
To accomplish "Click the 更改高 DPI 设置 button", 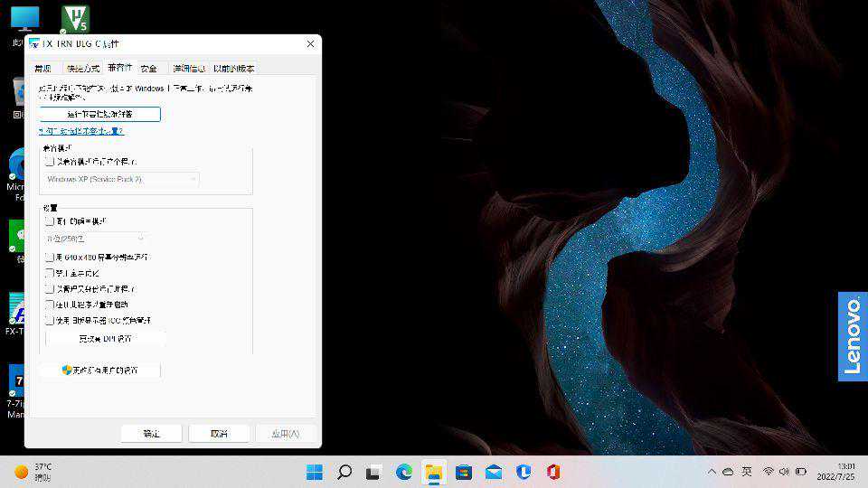I will [105, 338].
